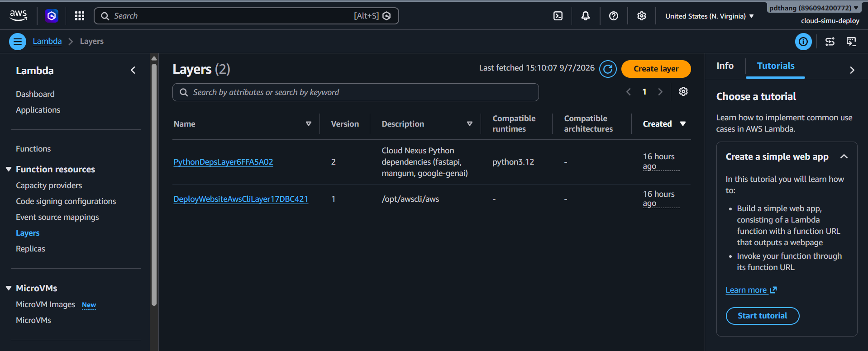Go to previous page of layers

(x=629, y=92)
